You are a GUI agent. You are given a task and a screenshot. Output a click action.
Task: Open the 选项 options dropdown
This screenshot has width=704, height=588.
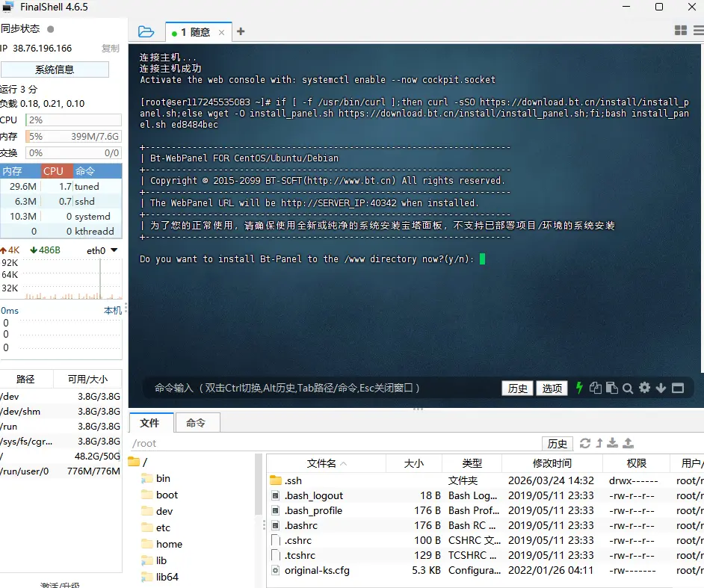(x=552, y=388)
